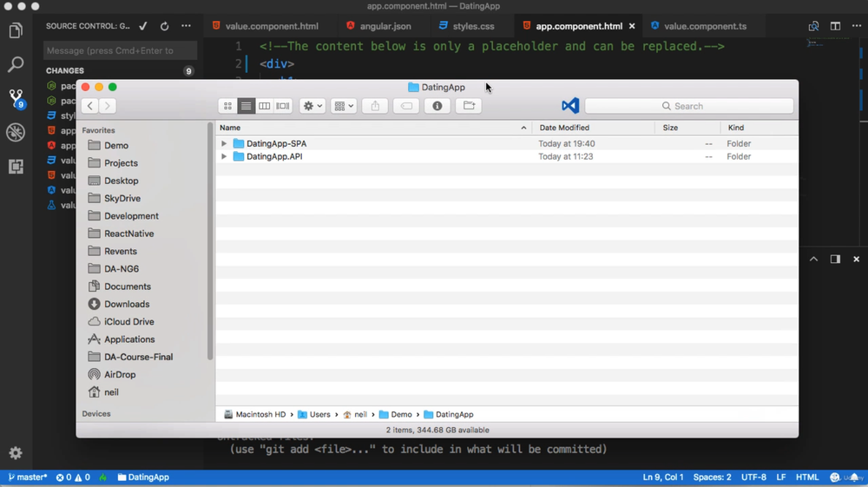
Task: Open ReactNative in Finder sidebar
Action: 129,234
